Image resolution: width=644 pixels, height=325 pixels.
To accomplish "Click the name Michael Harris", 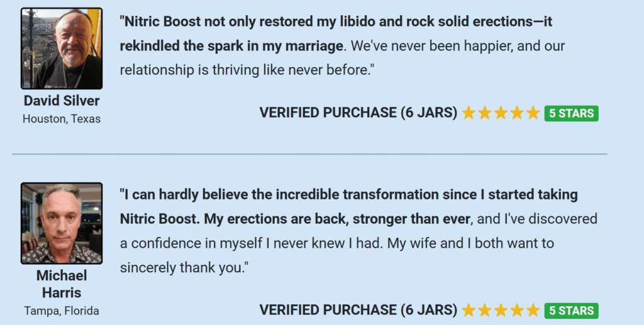I will tap(62, 284).
